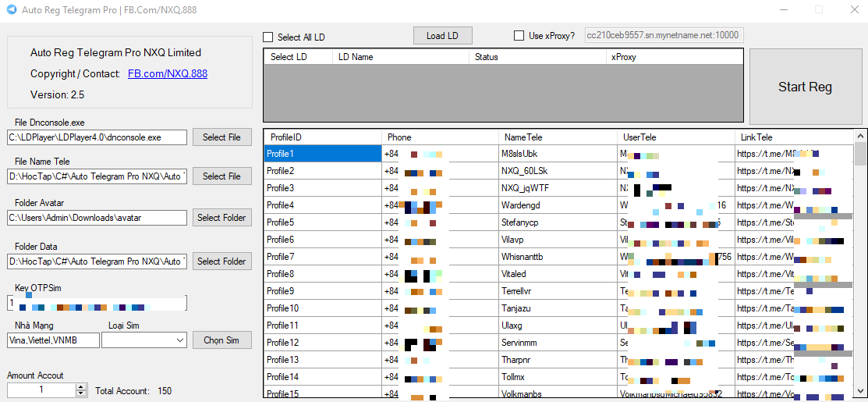
Task: Click the Tollmx name cell
Action: 558,376
